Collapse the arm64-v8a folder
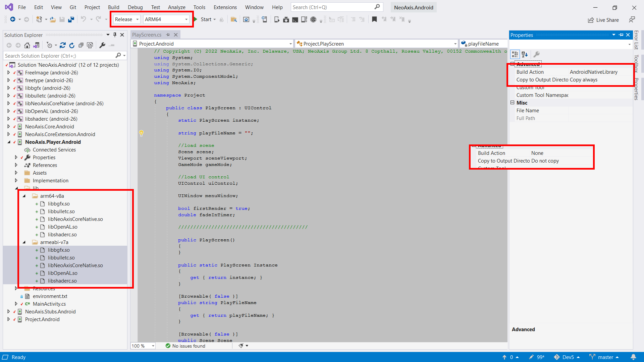644x362 pixels. (24, 196)
